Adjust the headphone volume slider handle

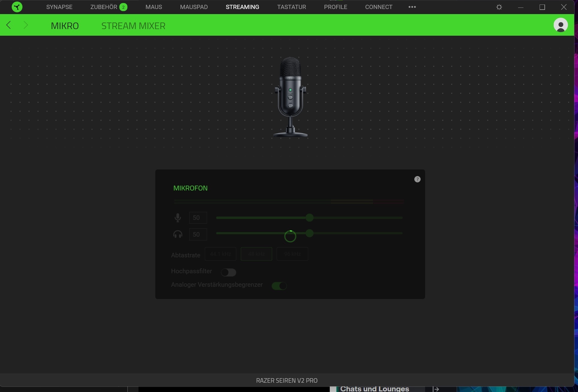pyautogui.click(x=309, y=233)
